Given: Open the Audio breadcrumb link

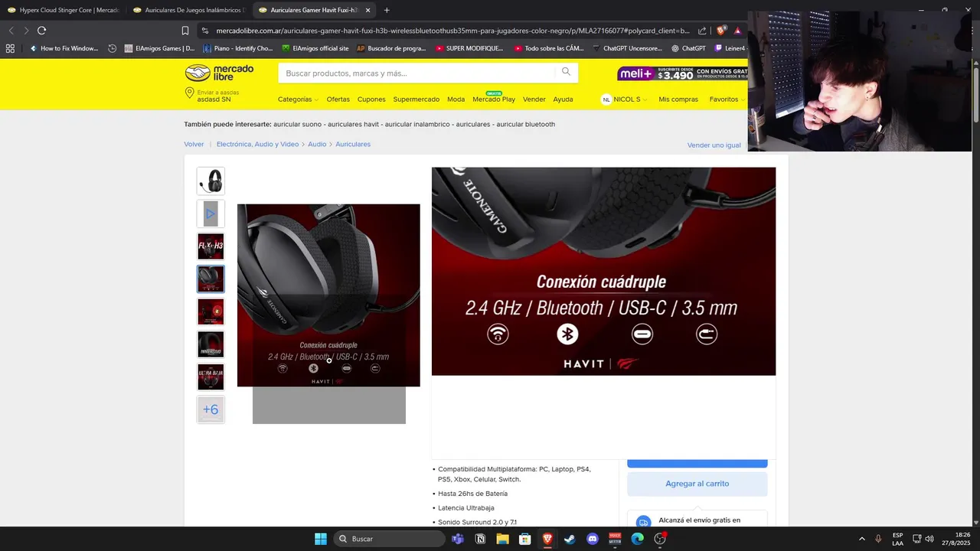Looking at the screenshot, I should [x=317, y=144].
